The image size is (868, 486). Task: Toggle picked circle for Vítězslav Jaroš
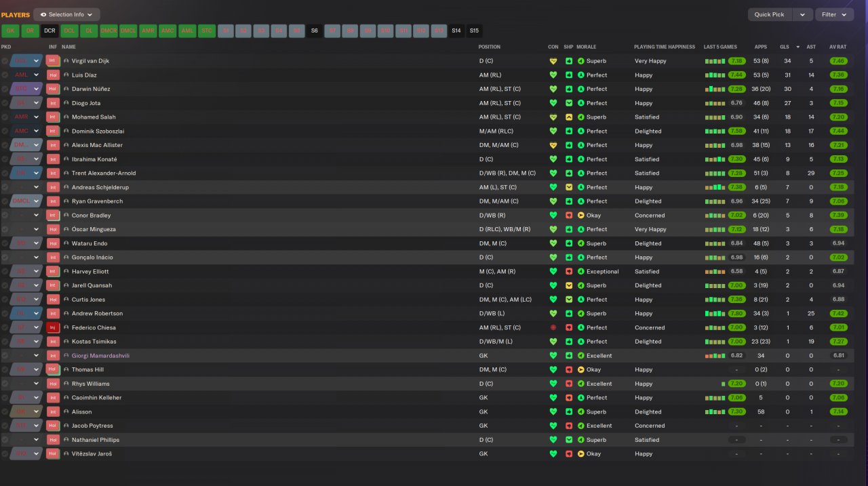5,453
